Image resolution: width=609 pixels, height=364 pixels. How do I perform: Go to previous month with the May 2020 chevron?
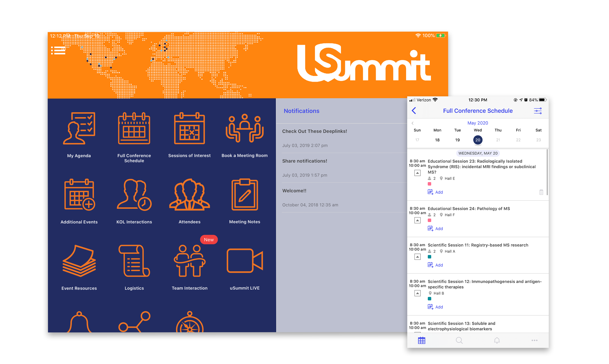click(x=412, y=123)
